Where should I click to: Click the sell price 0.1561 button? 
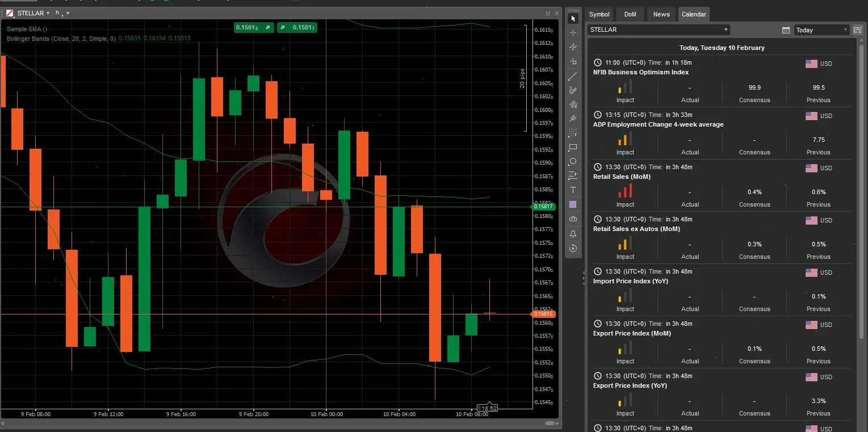(x=253, y=27)
